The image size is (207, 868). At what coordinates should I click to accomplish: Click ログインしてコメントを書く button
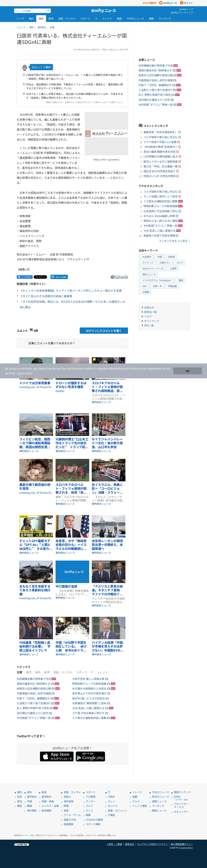click(x=104, y=331)
